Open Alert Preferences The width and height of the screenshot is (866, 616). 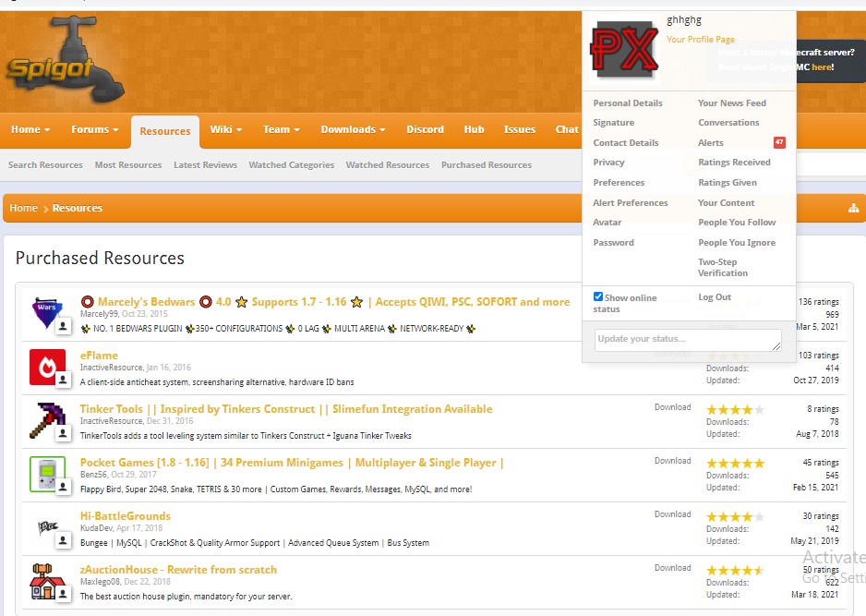[631, 203]
